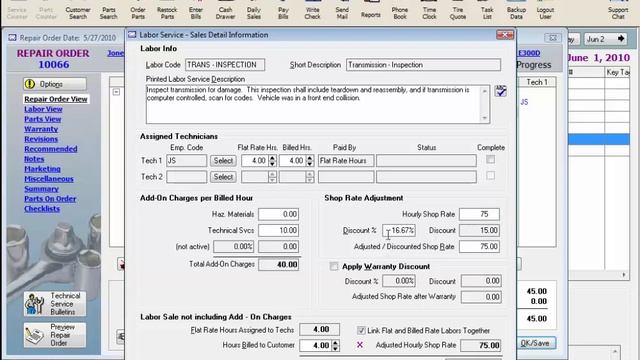Adjust Tech 1 Flat Rate Hrs spinner
640x360 pixels.
(273, 160)
